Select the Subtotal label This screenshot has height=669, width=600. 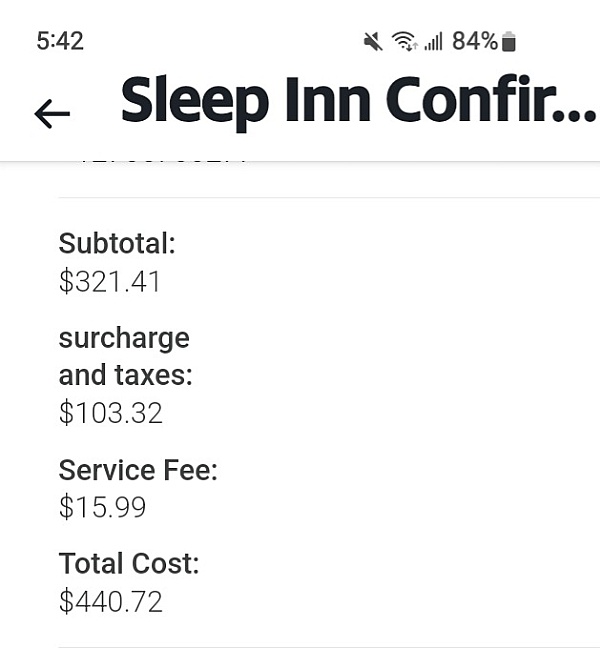117,243
